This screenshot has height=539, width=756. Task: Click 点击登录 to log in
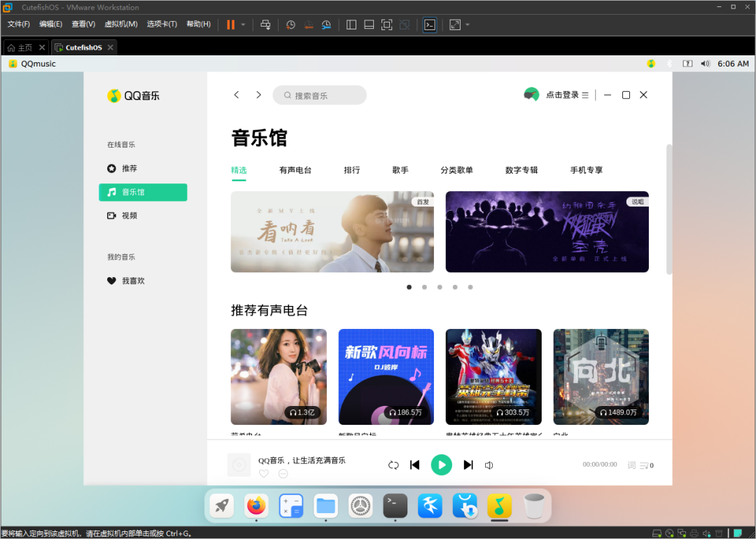[x=562, y=95]
